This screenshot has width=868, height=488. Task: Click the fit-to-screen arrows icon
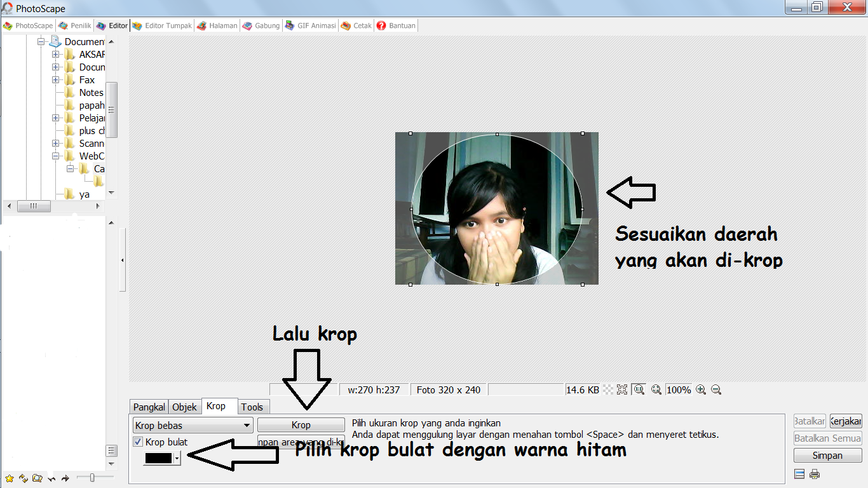[x=622, y=390]
